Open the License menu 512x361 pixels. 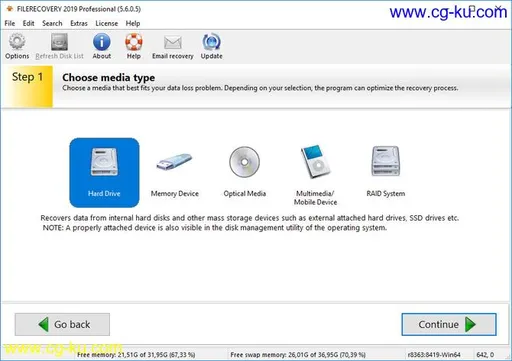[107, 23]
